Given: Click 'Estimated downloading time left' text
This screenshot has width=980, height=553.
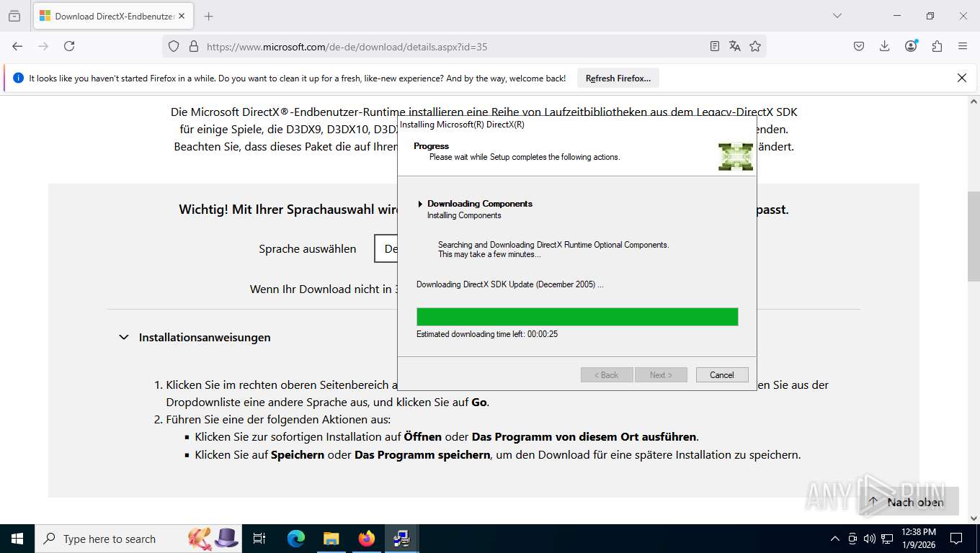Looking at the screenshot, I should pyautogui.click(x=487, y=334).
